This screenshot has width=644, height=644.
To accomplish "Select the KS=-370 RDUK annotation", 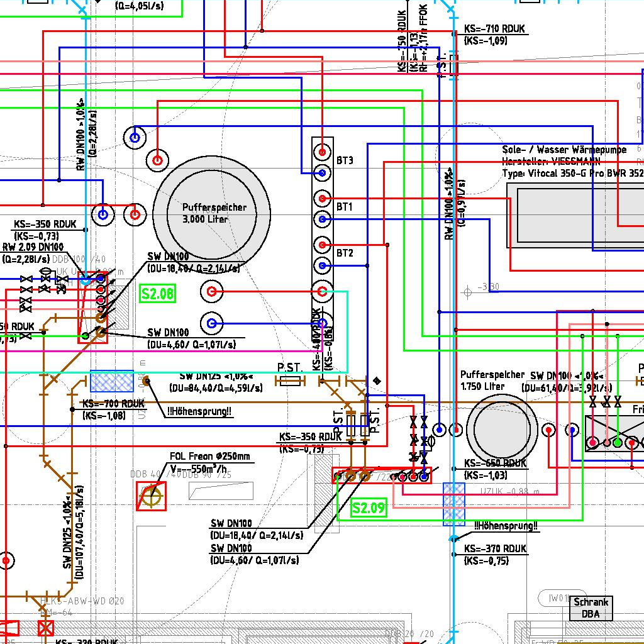I will (x=495, y=549).
